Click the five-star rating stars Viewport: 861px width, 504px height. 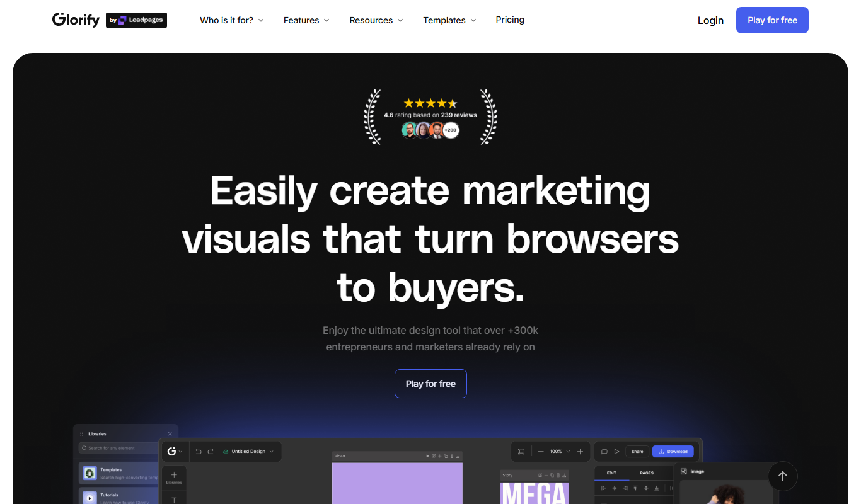click(x=430, y=103)
